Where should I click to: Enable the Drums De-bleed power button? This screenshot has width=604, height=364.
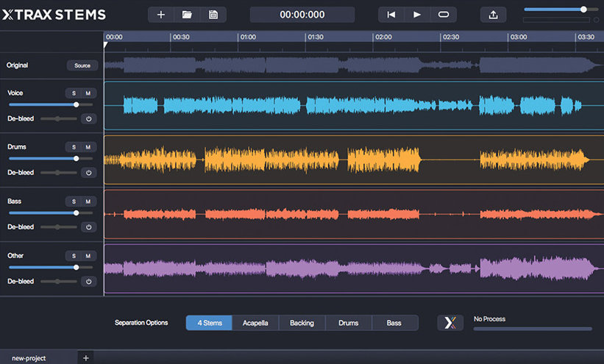pos(88,173)
